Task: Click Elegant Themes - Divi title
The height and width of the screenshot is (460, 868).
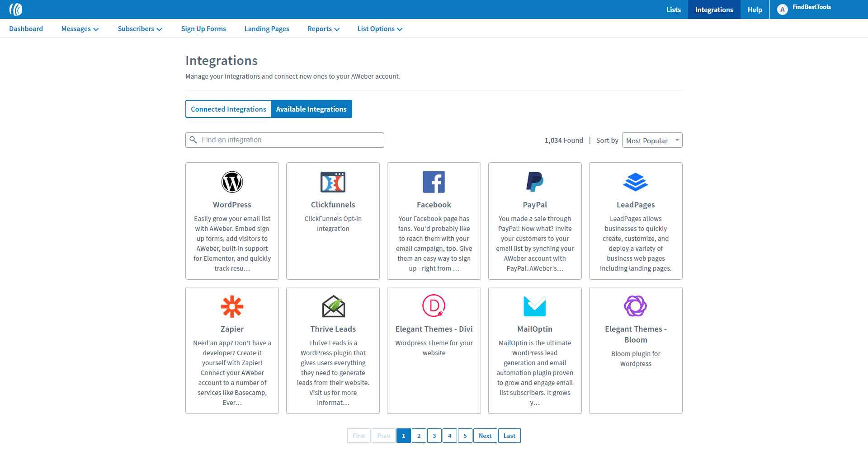Action: click(x=434, y=329)
